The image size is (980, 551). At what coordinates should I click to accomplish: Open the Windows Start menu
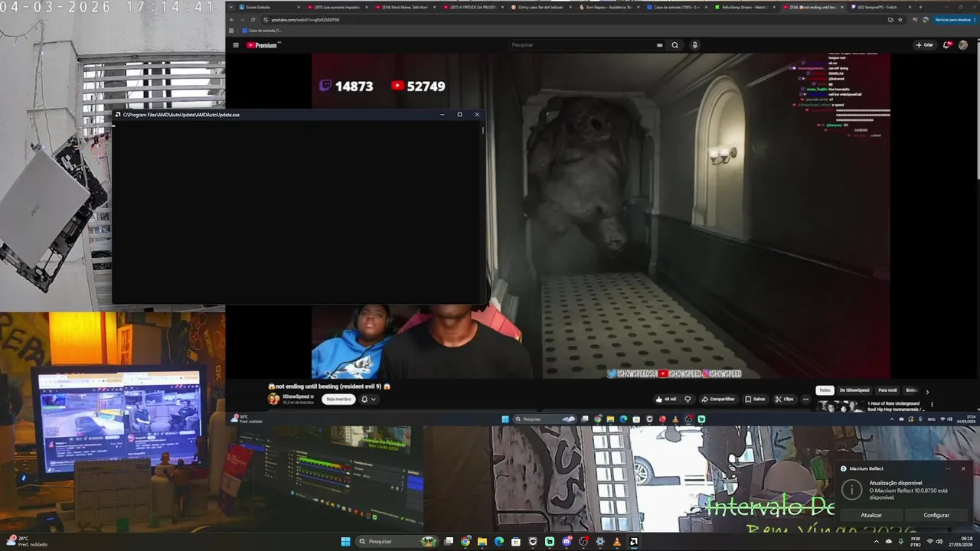click(345, 542)
